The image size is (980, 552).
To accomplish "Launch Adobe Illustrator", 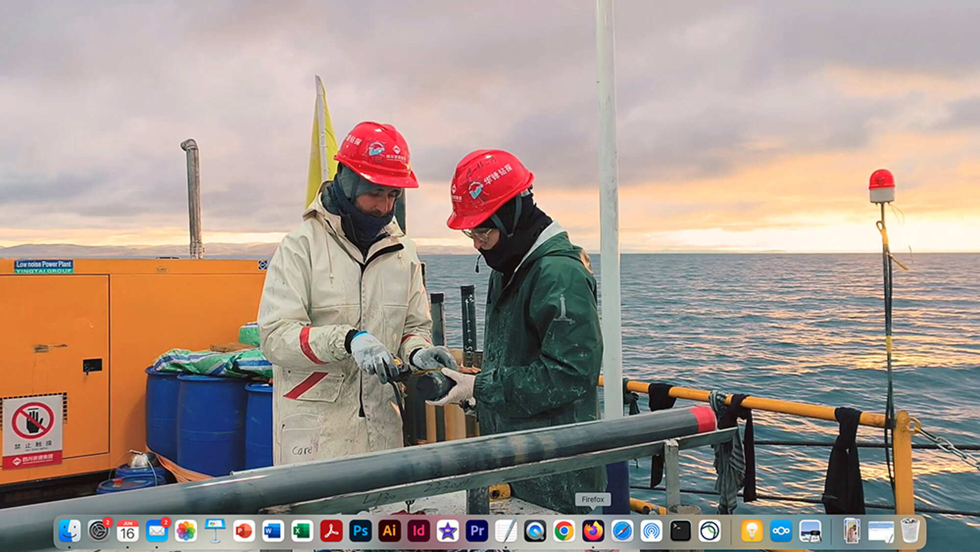I will pos(390,531).
